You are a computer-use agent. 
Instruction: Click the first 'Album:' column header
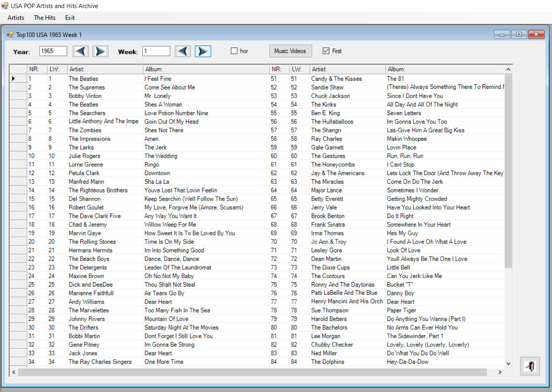[x=206, y=69]
